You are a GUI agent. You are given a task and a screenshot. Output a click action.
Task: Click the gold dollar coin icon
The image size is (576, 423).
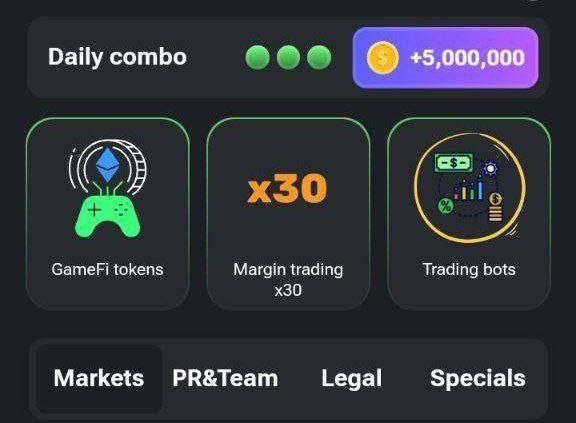tap(383, 58)
